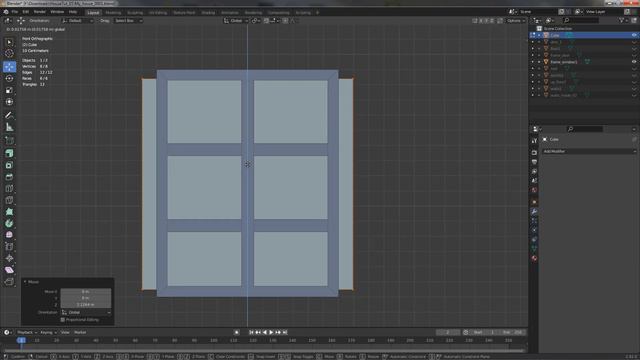Select the Poly Build tool
Screen dimensions: 640x360
[x=9, y=212]
